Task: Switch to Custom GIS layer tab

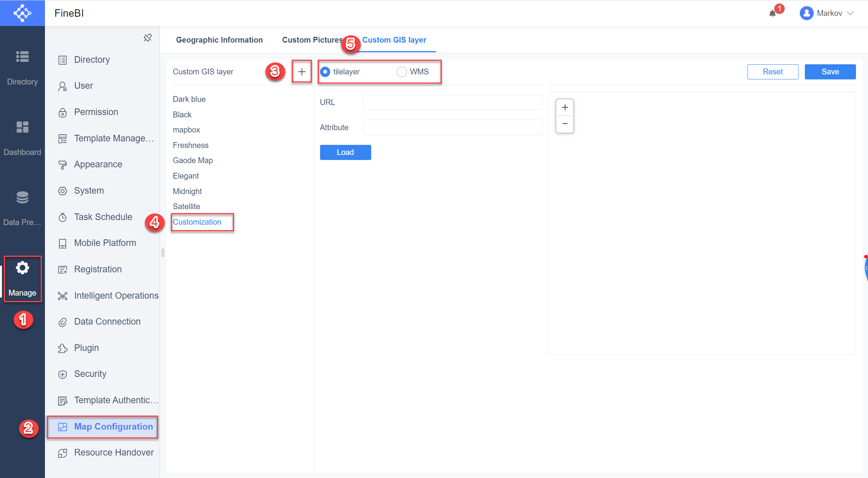Action: coord(394,40)
